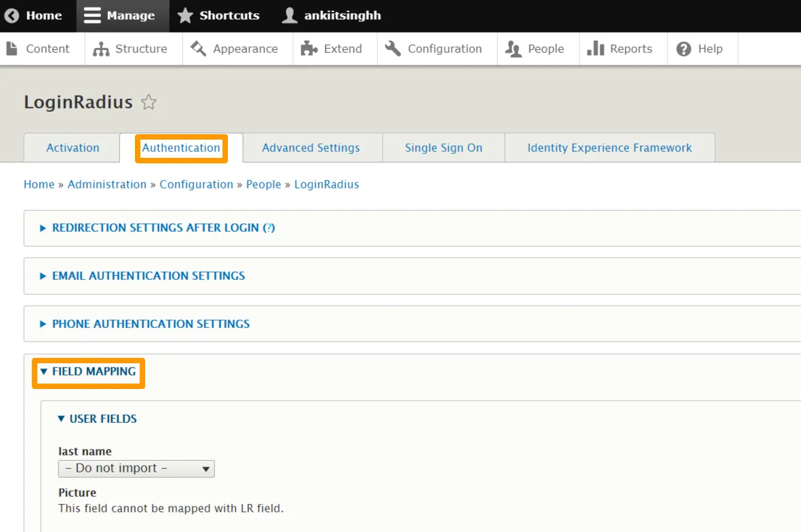Image resolution: width=801 pixels, height=532 pixels.
Task: Open the Extend modules page
Action: (332, 49)
